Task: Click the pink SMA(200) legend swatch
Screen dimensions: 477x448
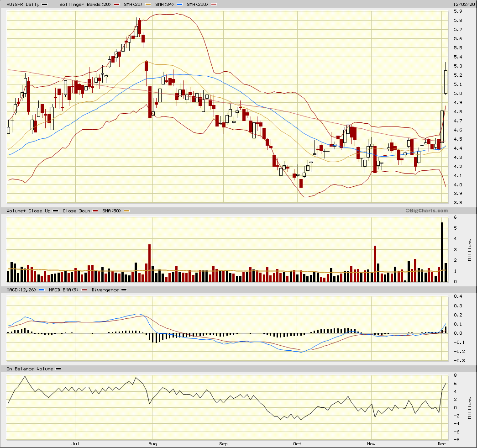Action: coord(214,5)
